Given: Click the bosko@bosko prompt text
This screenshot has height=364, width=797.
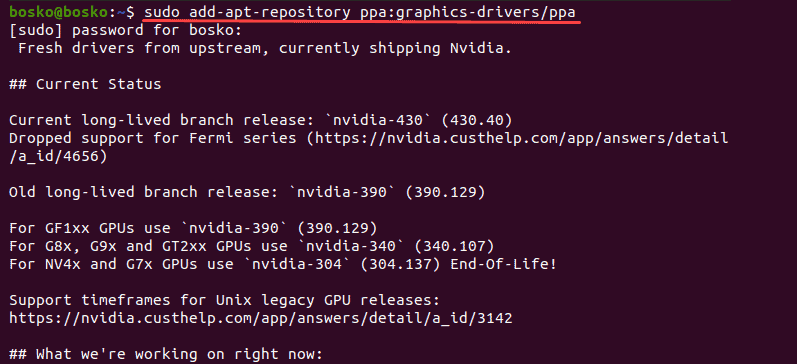Looking at the screenshot, I should click(x=59, y=12).
